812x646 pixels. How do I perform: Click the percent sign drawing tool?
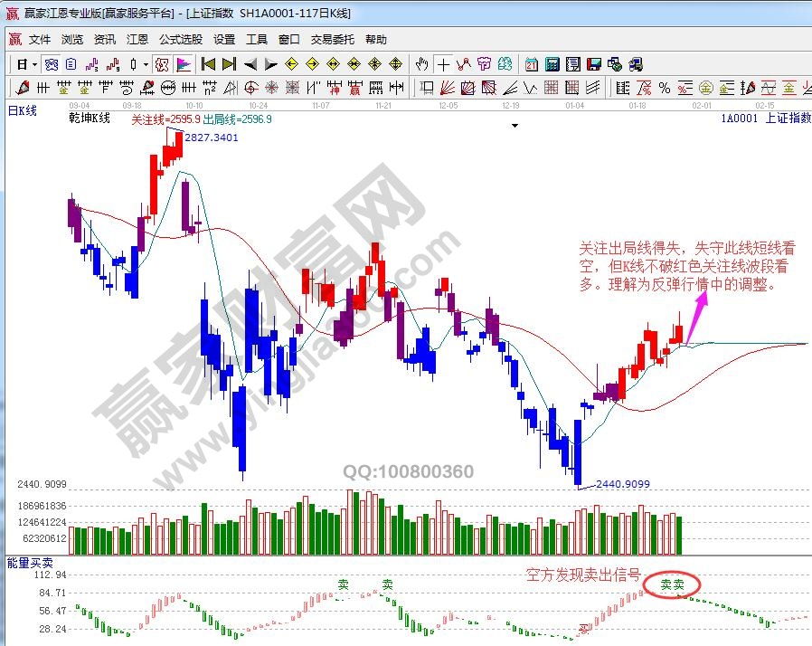[665, 88]
